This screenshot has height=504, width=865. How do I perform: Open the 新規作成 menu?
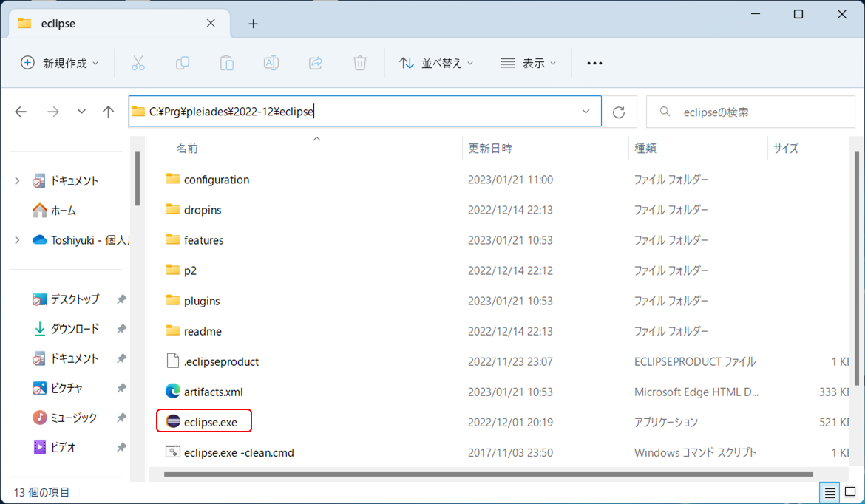(x=60, y=64)
